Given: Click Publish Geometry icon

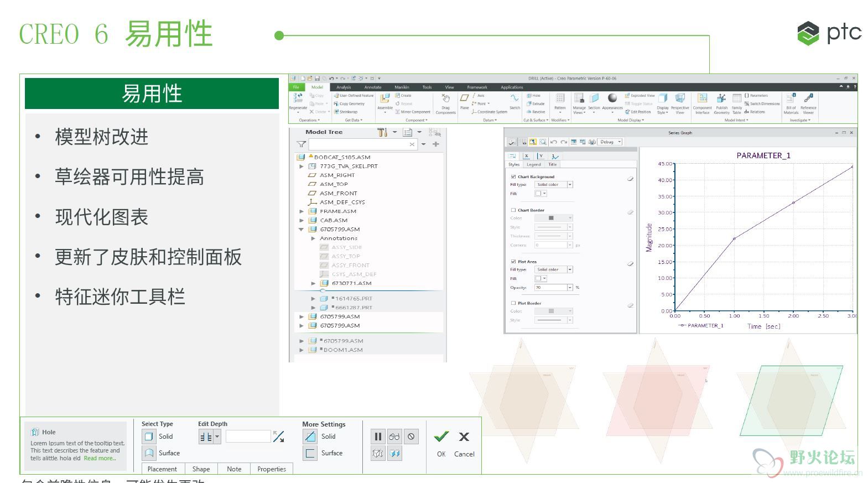Looking at the screenshot, I should point(721,98).
